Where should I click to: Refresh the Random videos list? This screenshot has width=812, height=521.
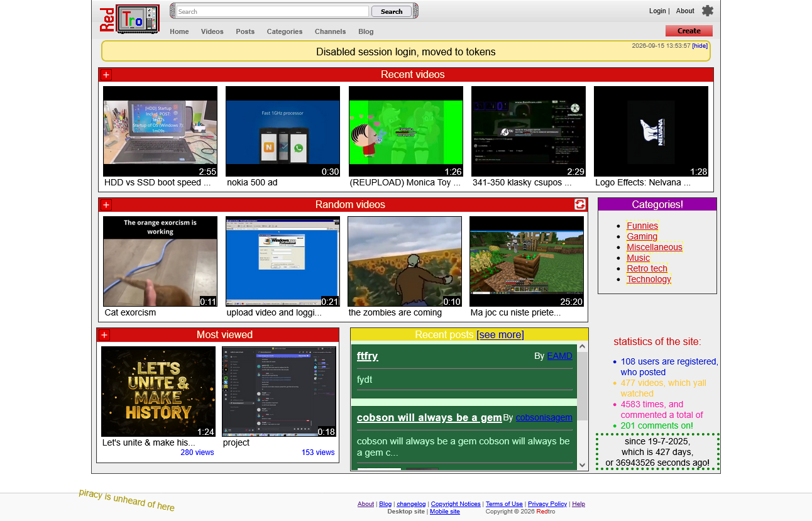click(580, 204)
